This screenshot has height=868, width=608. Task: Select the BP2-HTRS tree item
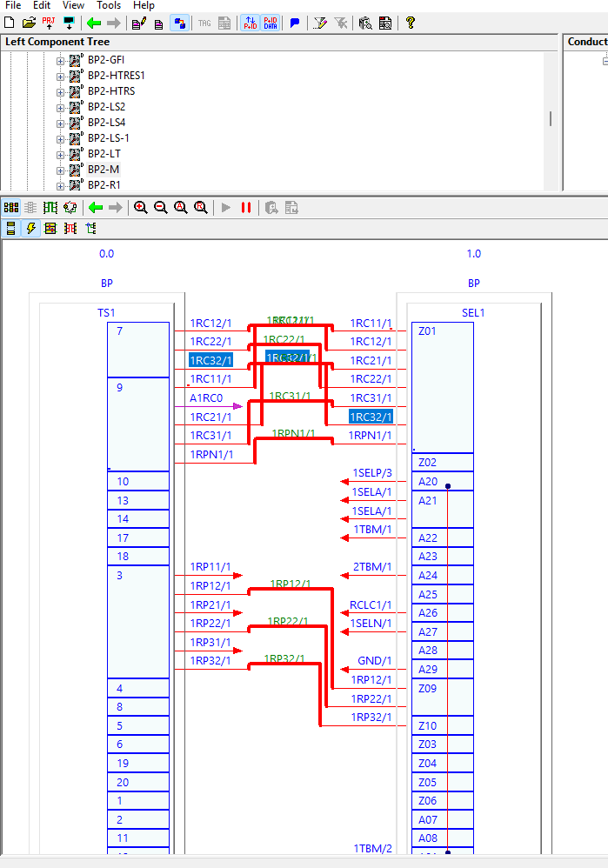111,90
